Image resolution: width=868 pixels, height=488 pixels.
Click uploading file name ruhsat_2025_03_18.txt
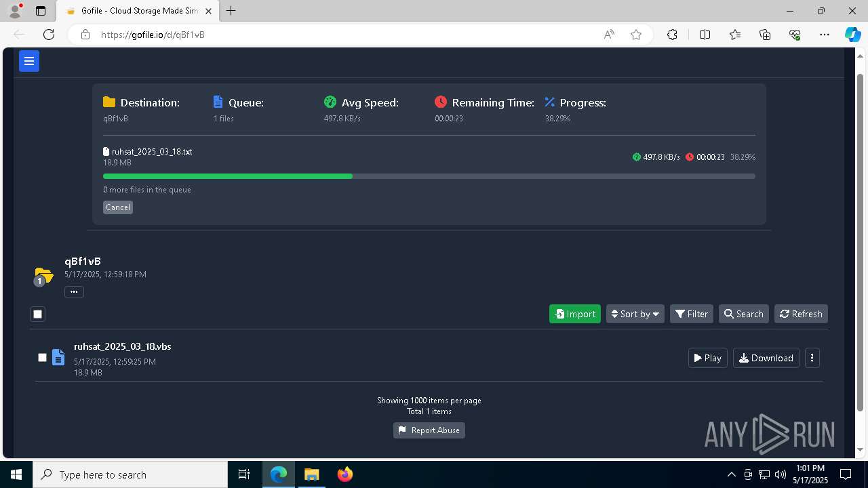[x=152, y=152]
